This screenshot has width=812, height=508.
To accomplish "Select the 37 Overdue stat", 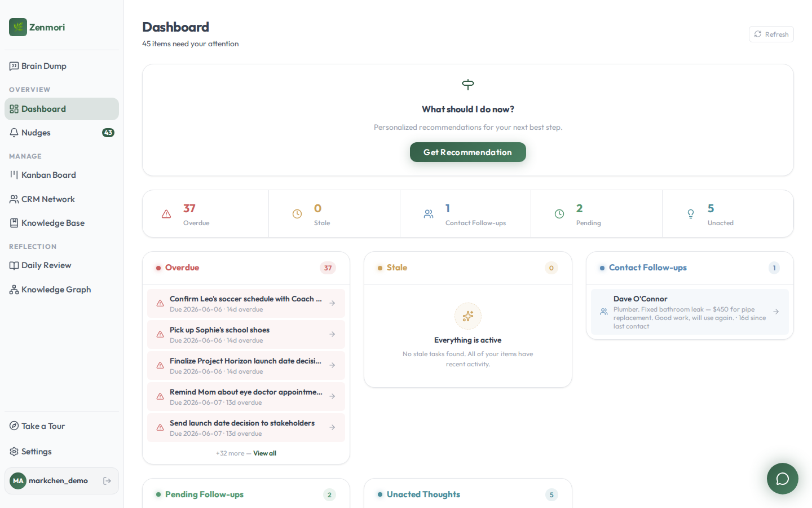I will pos(206,214).
